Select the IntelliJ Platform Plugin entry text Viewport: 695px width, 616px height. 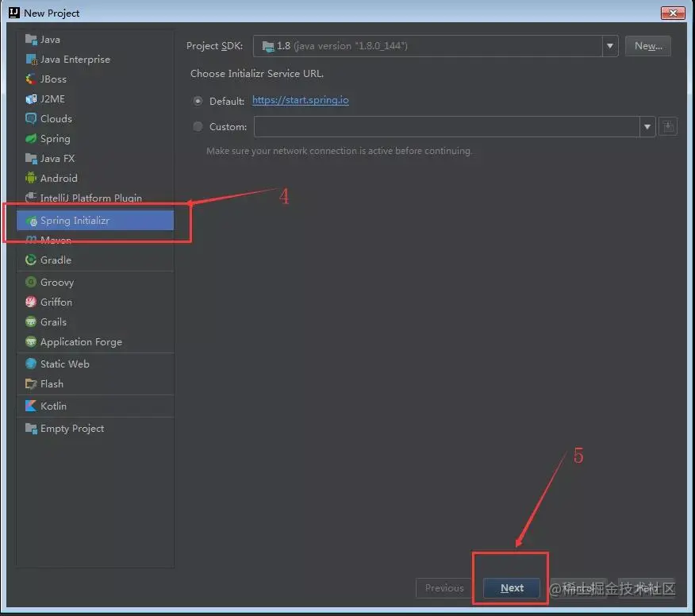pos(91,198)
